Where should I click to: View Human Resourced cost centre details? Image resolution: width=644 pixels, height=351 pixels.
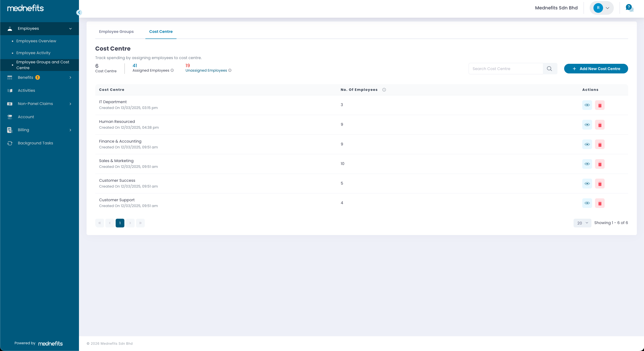click(587, 125)
